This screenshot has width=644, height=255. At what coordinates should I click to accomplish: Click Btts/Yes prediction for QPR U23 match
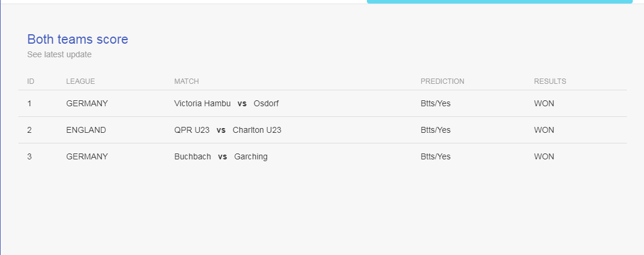click(x=435, y=130)
